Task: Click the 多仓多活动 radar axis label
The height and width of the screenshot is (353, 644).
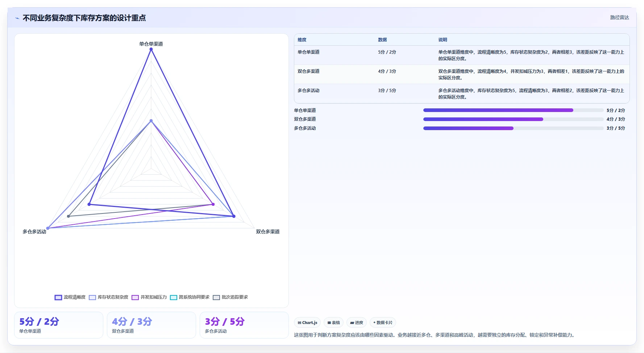Action: 34,232
